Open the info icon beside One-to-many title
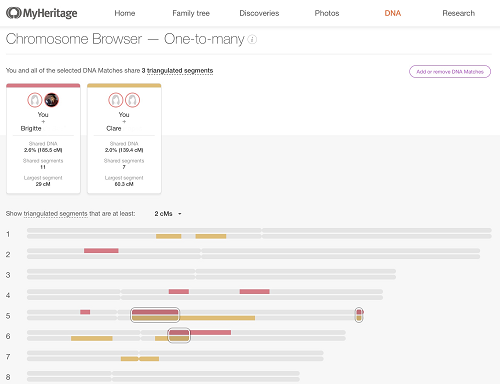 pos(252,39)
